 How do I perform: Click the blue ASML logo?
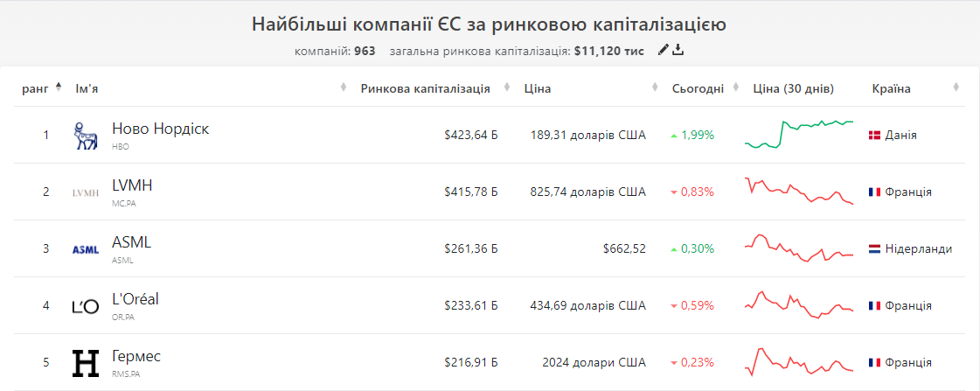click(x=86, y=249)
